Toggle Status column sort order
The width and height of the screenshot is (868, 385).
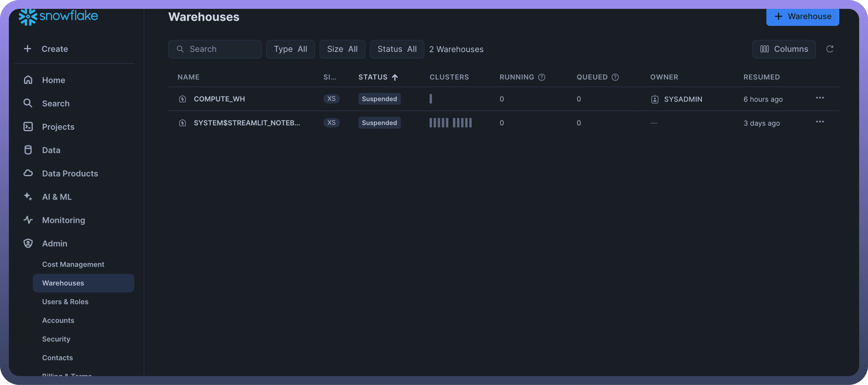tap(378, 77)
